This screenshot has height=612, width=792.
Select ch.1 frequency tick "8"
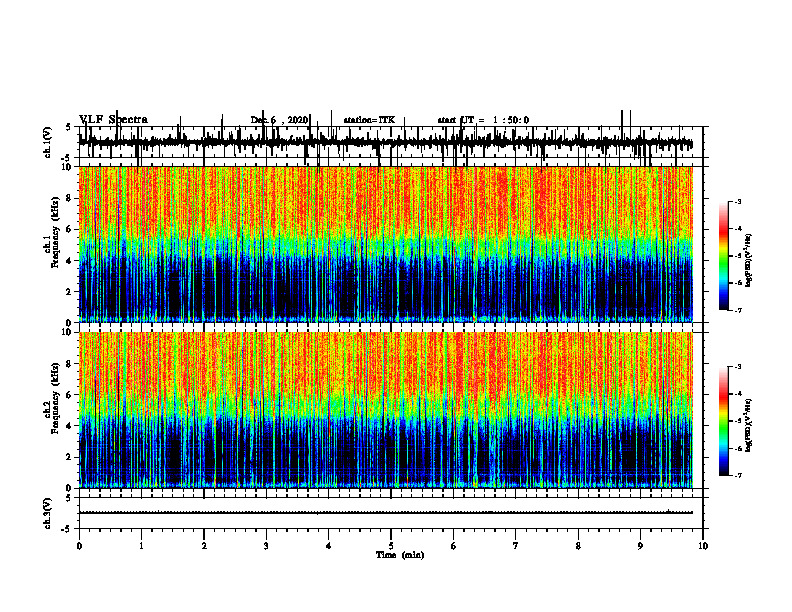click(71, 198)
